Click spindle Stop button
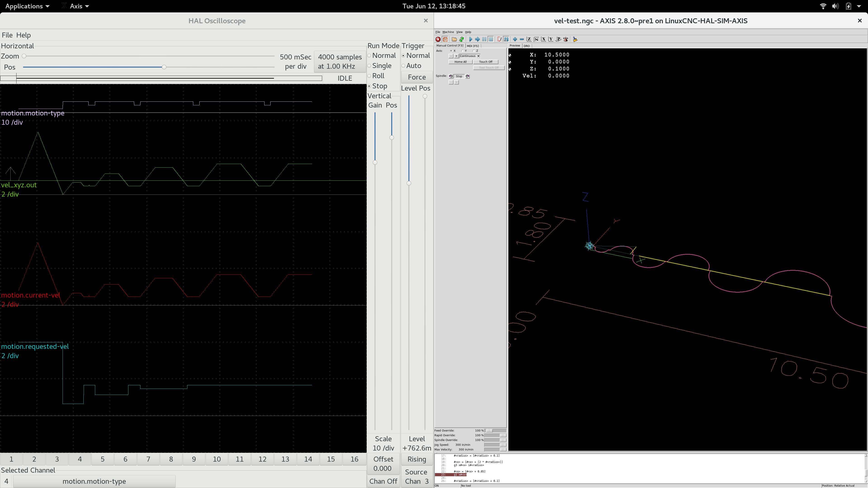 [x=459, y=76]
